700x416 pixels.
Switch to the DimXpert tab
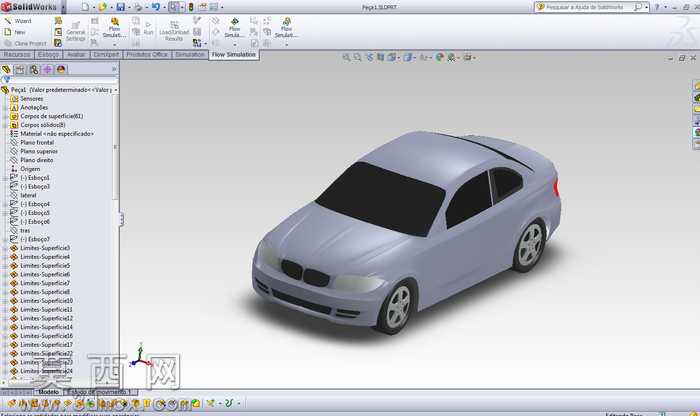tap(106, 54)
